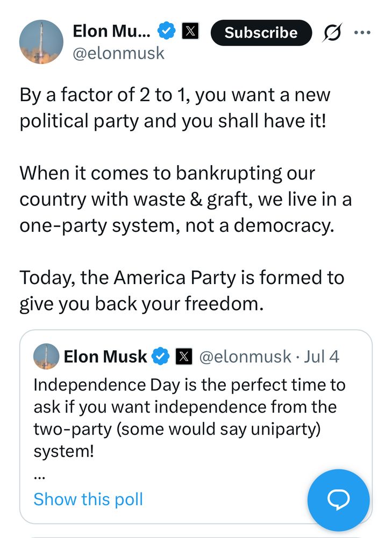
Task: Tap the truncated "Elon Mu..." display name
Action: click(x=112, y=31)
